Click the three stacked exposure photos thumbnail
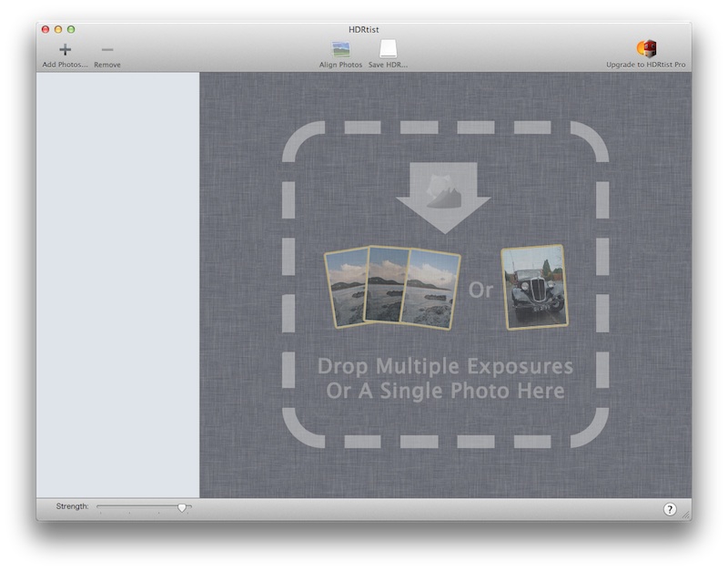 pos(392,285)
